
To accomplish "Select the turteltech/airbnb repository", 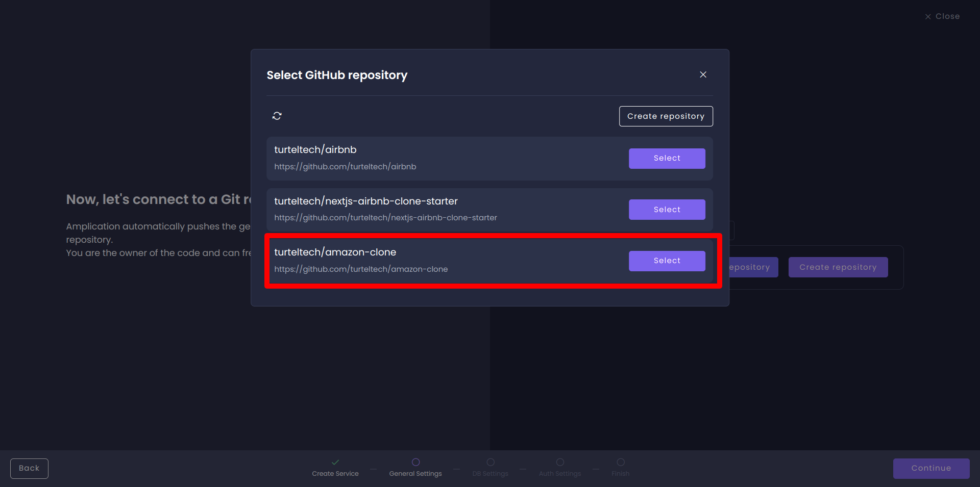I will (667, 158).
